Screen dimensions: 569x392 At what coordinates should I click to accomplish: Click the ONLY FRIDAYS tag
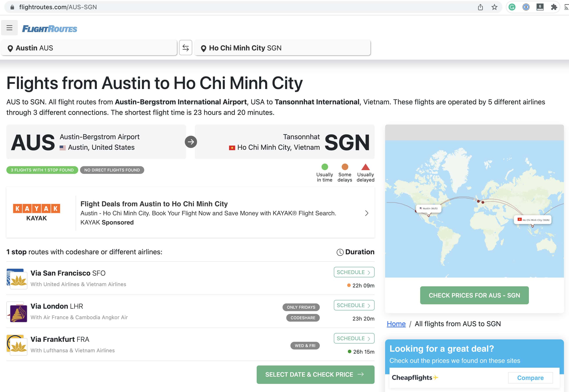tap(301, 307)
